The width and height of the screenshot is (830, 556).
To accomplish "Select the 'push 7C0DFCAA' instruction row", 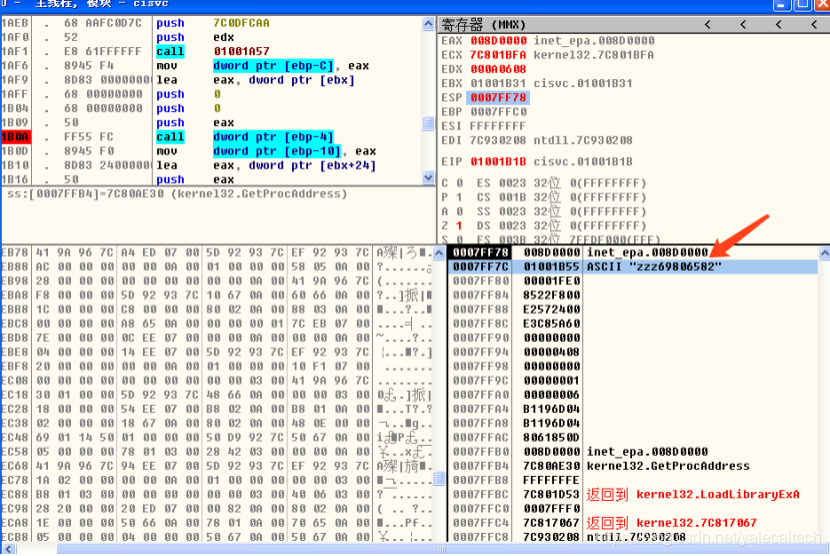I will pos(212,23).
